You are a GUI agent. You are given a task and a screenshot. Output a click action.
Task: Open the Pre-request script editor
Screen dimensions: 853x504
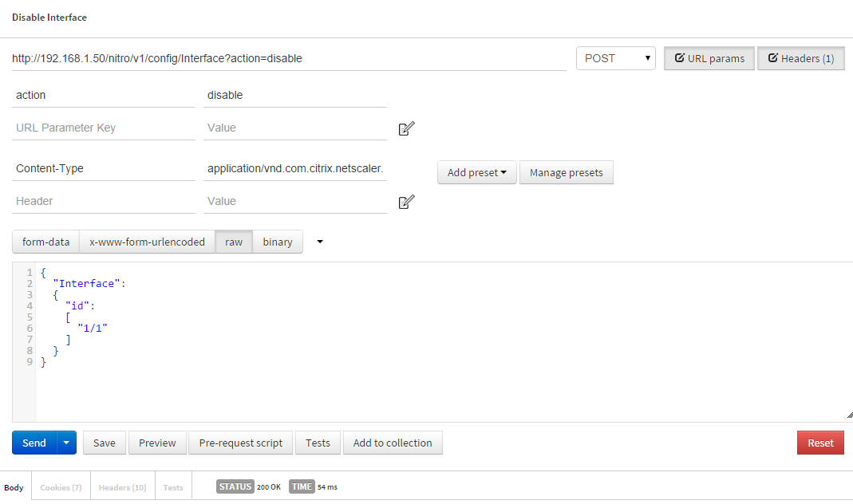point(240,443)
